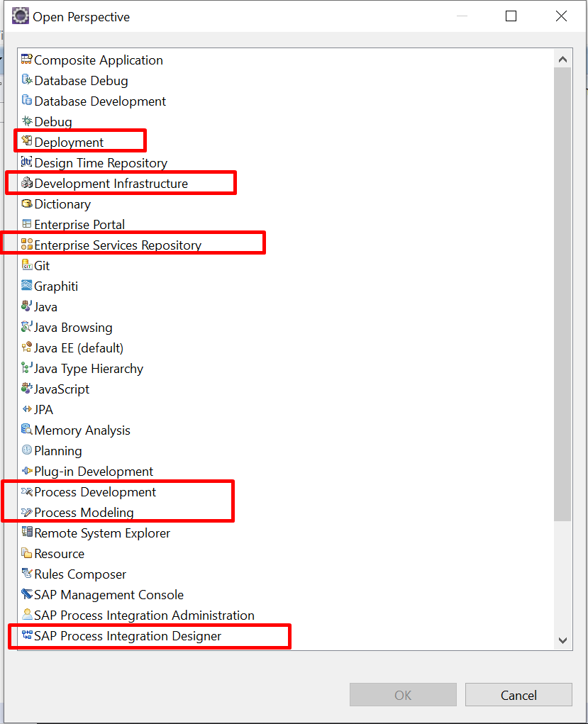This screenshot has width=588, height=724.
Task: Click the Java EE (default) icon
Action: (x=27, y=347)
